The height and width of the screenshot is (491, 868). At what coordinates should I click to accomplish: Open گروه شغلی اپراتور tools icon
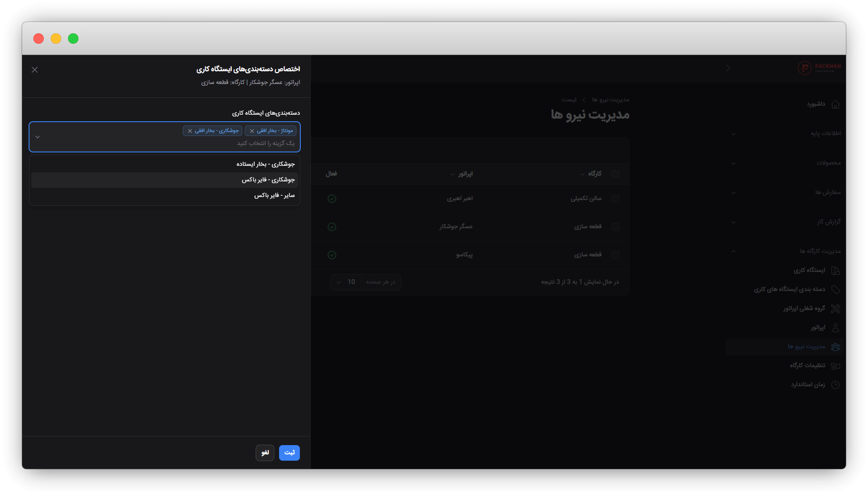tap(835, 309)
